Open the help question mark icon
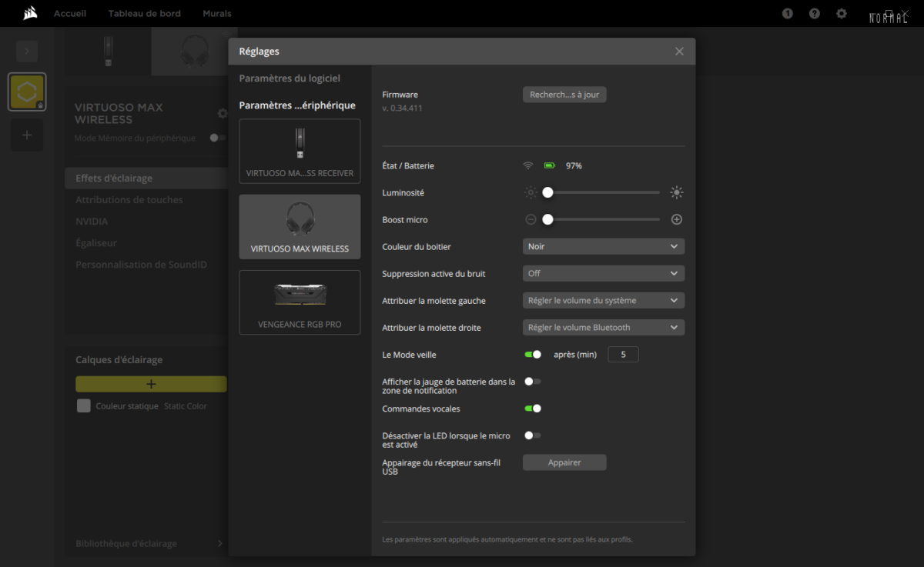 [814, 13]
